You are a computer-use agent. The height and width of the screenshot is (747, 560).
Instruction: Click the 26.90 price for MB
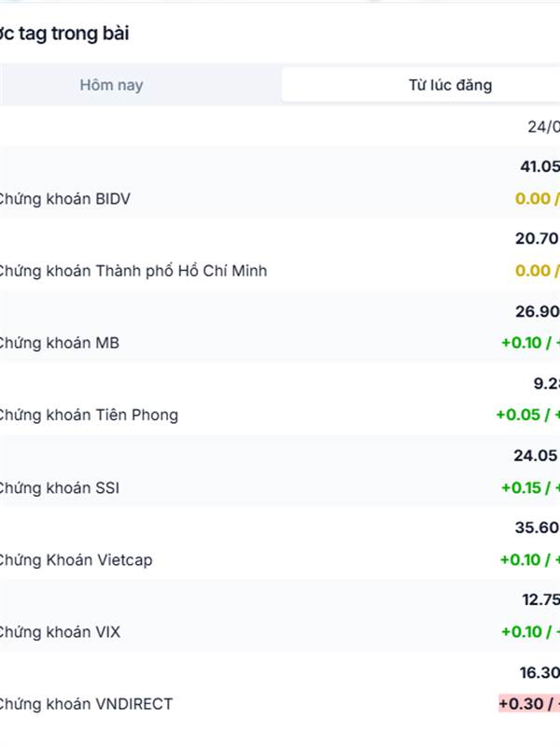(x=538, y=311)
